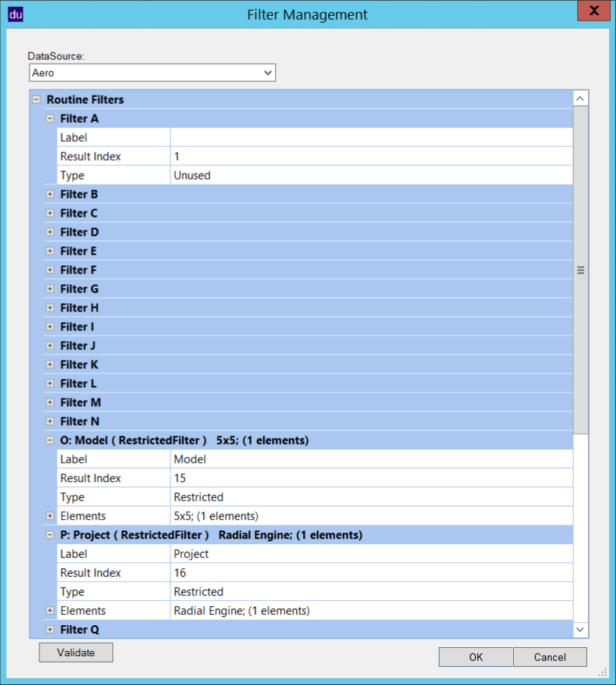Click the scroll down arrow of filter list
The image size is (616, 685).
580,630
